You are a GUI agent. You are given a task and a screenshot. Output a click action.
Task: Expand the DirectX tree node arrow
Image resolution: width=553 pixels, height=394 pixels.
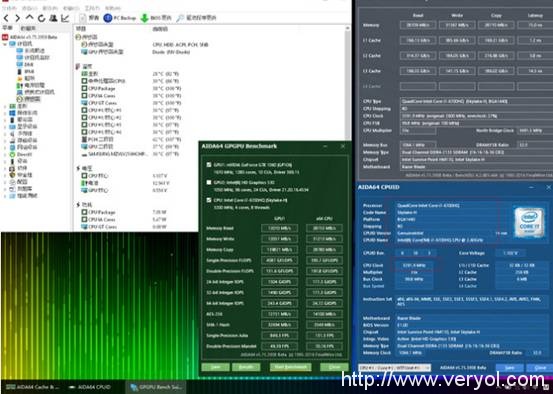(5, 154)
